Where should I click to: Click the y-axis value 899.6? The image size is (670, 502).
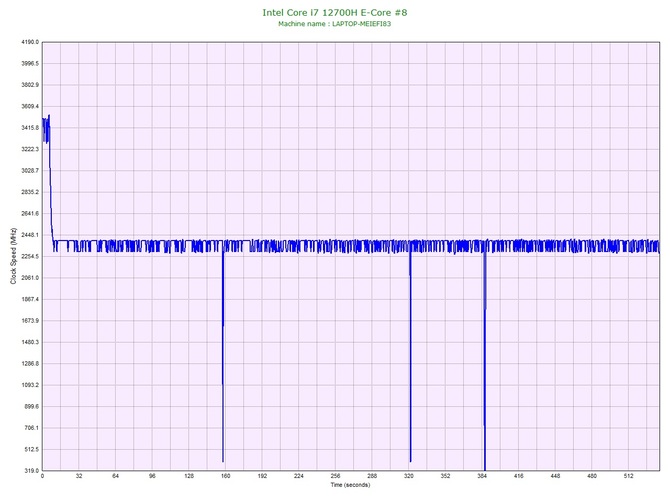[x=31, y=406]
